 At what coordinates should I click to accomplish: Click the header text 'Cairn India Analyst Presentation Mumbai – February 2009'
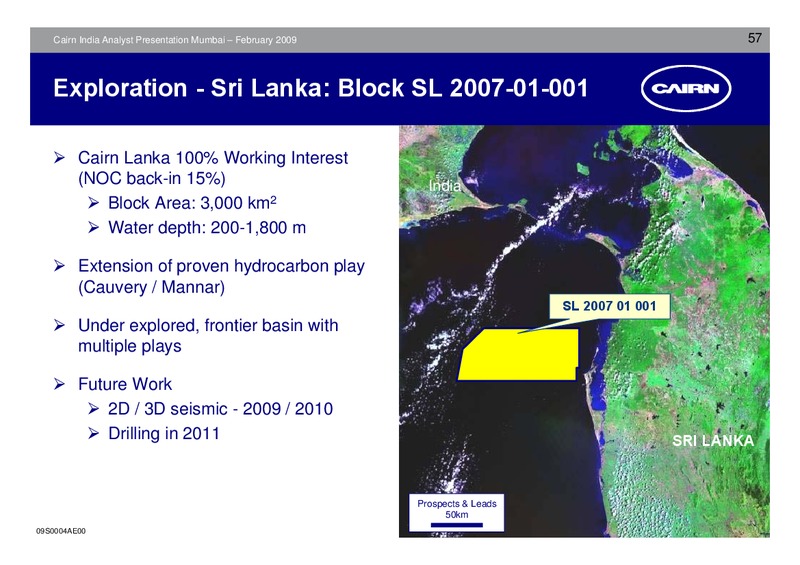point(175,40)
